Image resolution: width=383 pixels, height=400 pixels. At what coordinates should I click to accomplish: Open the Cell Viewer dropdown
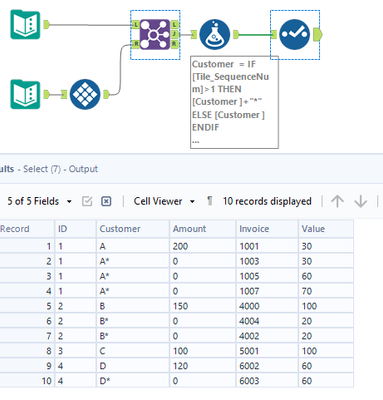coord(164,201)
